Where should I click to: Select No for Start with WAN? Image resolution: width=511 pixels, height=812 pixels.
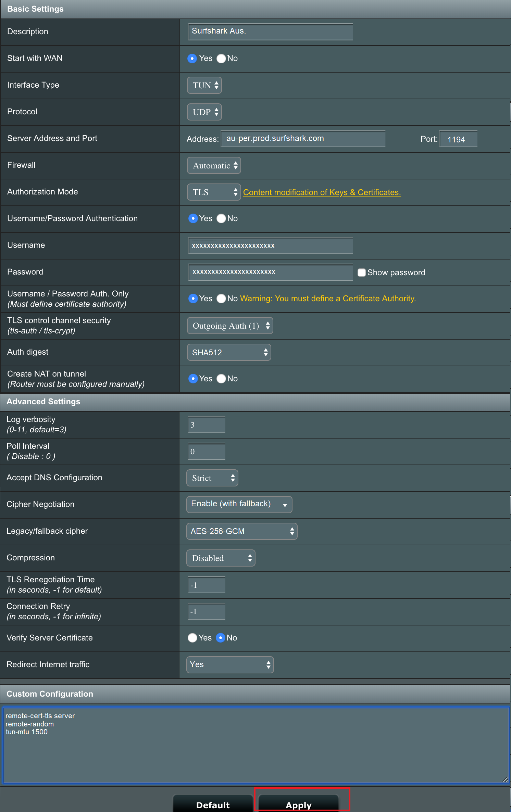tap(221, 59)
